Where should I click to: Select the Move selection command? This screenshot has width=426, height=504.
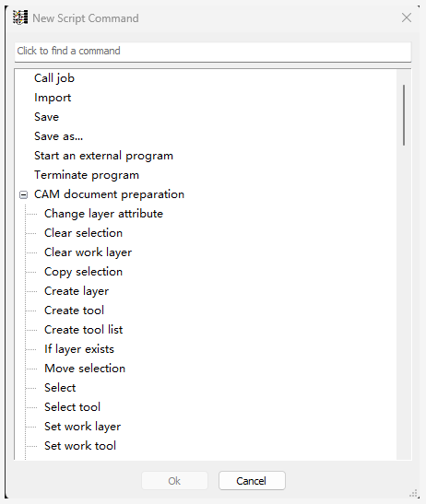click(x=85, y=369)
